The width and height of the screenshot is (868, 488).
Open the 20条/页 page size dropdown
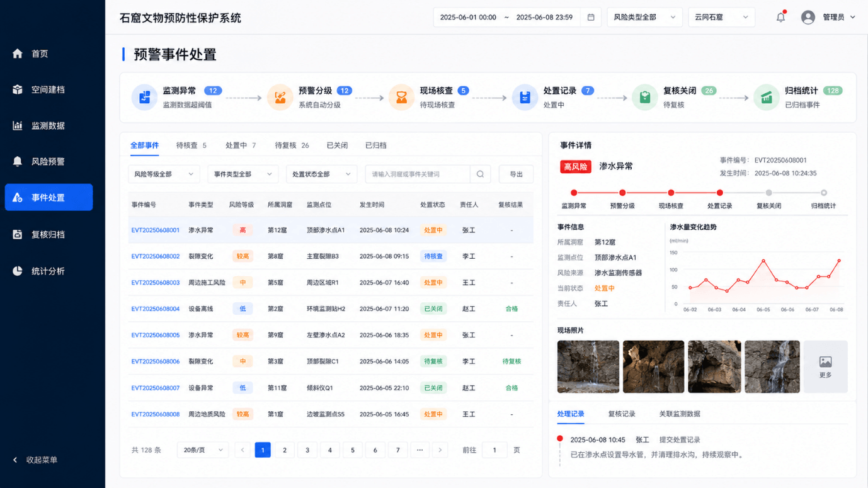pyautogui.click(x=203, y=450)
